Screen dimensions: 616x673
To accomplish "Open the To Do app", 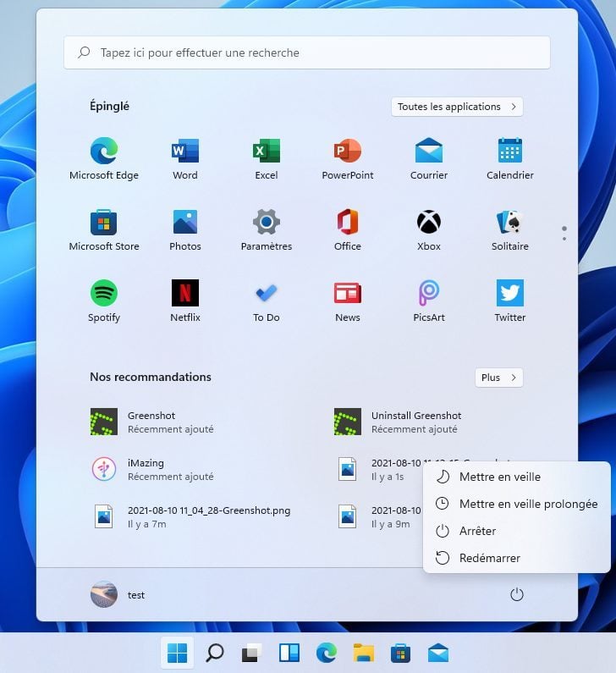I will [267, 301].
